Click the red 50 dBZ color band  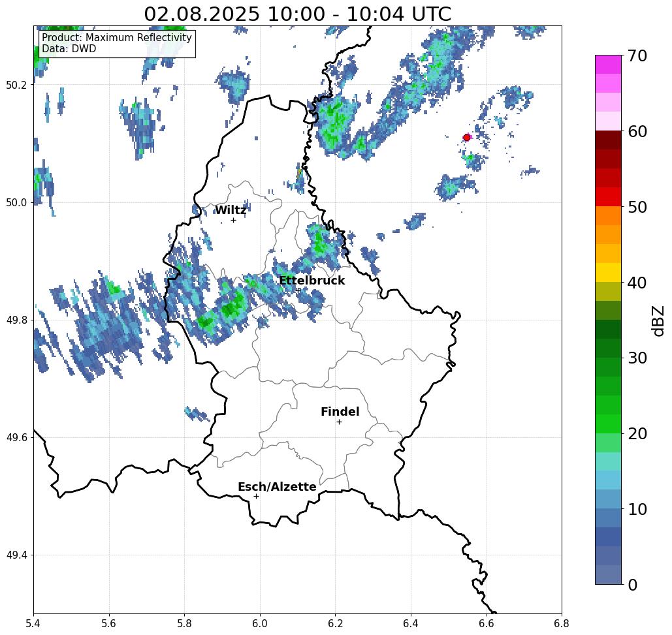tap(608, 197)
